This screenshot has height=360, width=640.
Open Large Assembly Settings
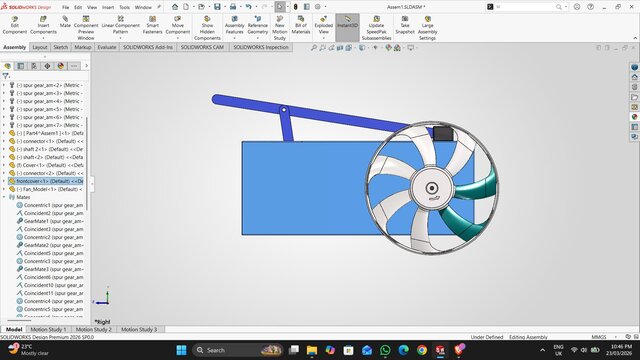[427, 28]
